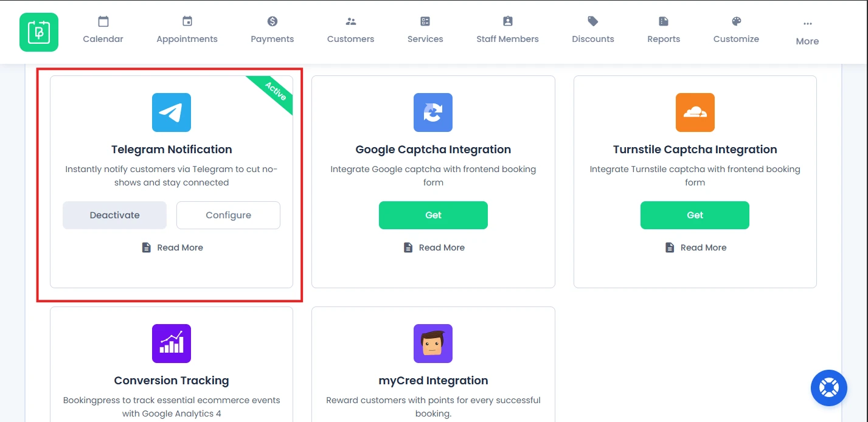Click 'Bookingpress to track essential ecommerce events' text

tap(172, 407)
